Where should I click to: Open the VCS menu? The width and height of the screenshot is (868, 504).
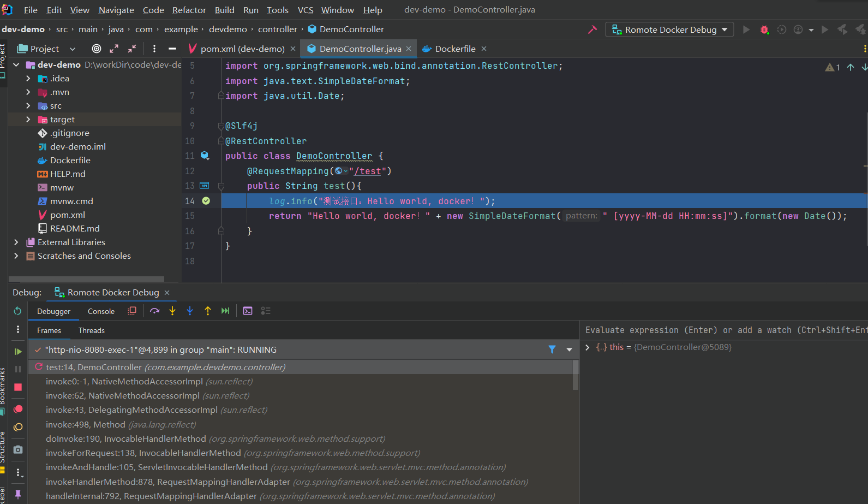coord(306,10)
